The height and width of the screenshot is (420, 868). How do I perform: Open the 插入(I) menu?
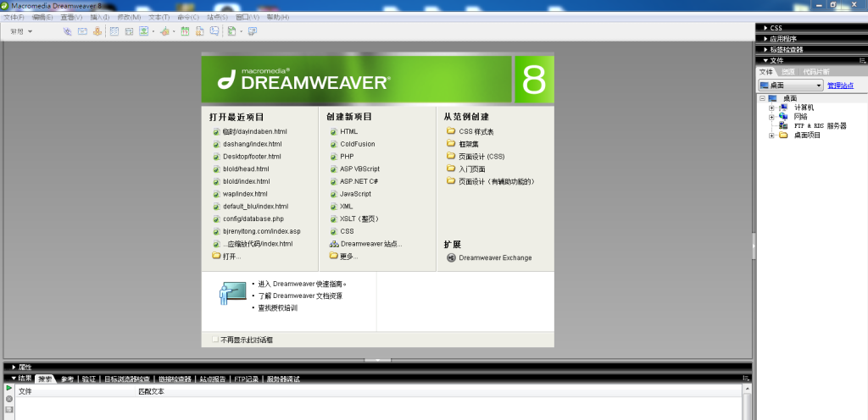100,17
